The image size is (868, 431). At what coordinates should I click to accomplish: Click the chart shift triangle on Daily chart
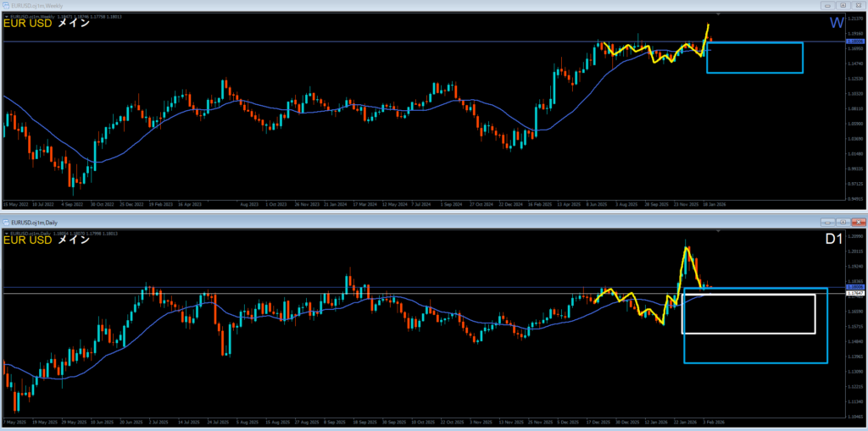[719, 232]
